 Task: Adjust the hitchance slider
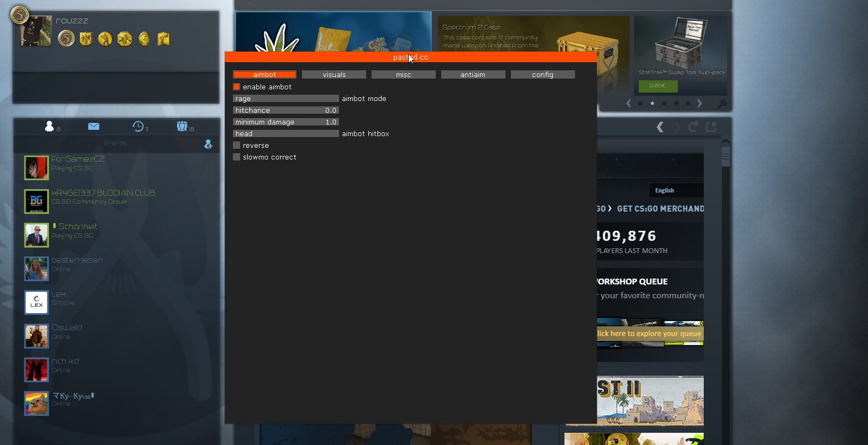pyautogui.click(x=286, y=110)
